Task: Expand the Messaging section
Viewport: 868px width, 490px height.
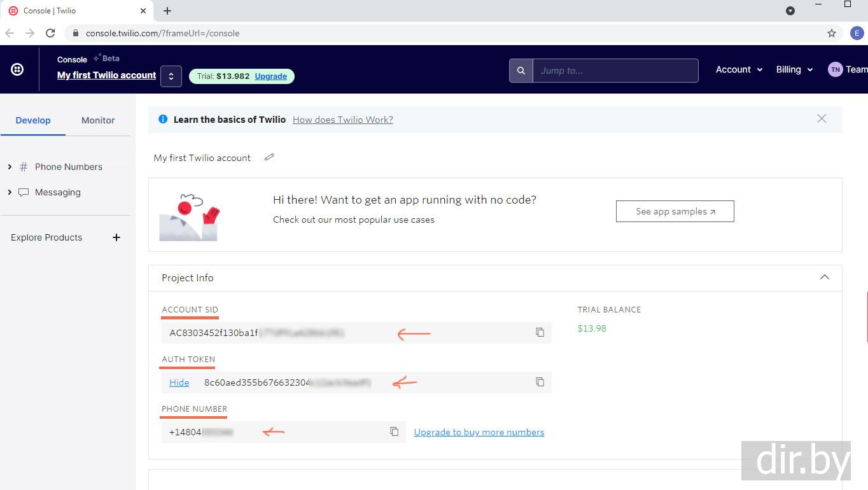Action: pyautogui.click(x=10, y=192)
